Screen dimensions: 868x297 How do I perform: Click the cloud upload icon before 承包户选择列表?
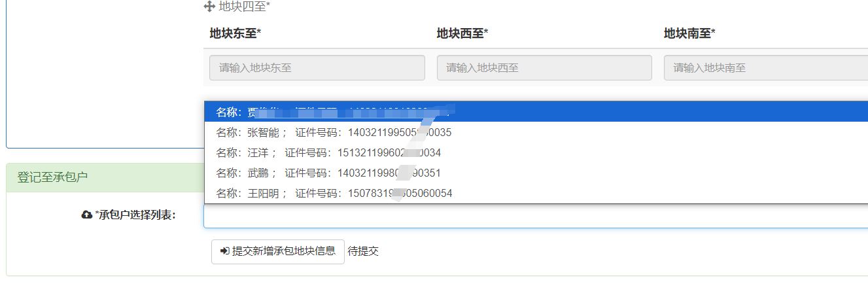pyautogui.click(x=86, y=215)
